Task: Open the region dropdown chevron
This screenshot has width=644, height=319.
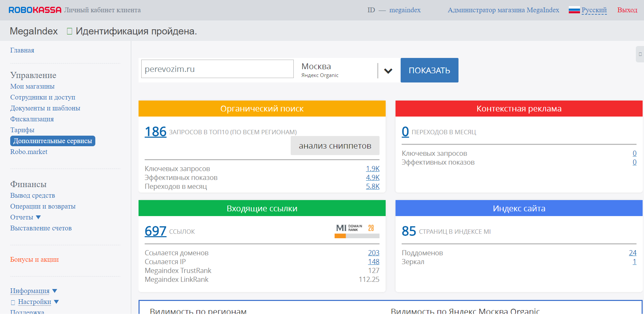Action: coord(388,71)
